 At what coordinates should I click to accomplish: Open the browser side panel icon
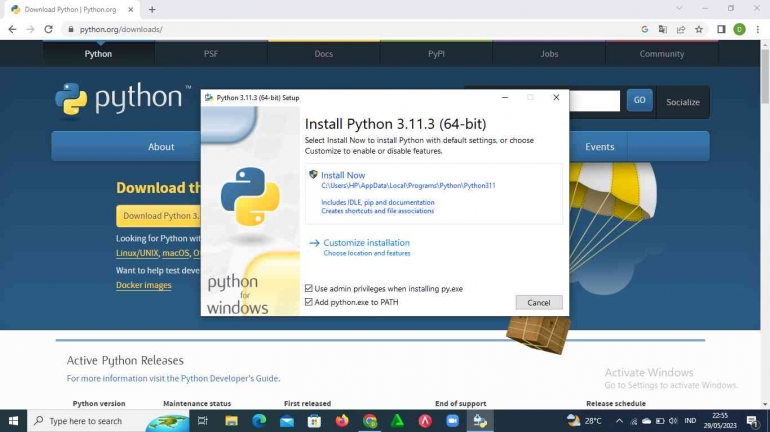tap(721, 29)
